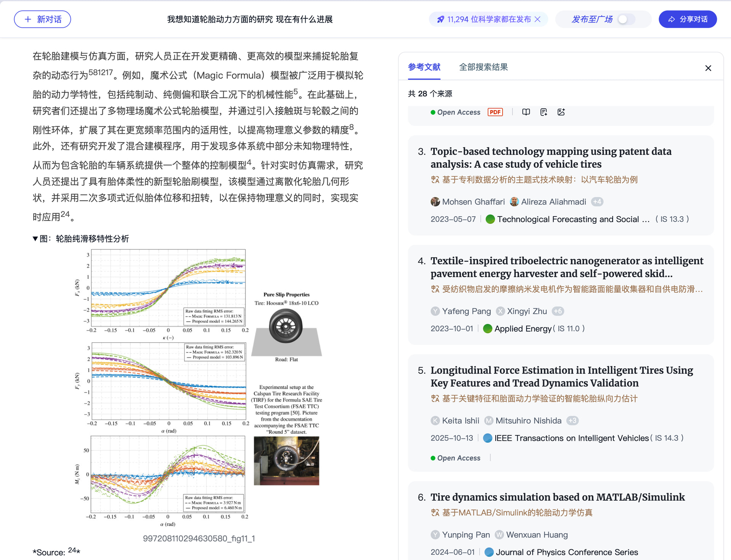Viewport: 731px width, 560px height.
Task: Collapse the 轮胎纯滑移特性分析 figure section
Action: [x=35, y=239]
